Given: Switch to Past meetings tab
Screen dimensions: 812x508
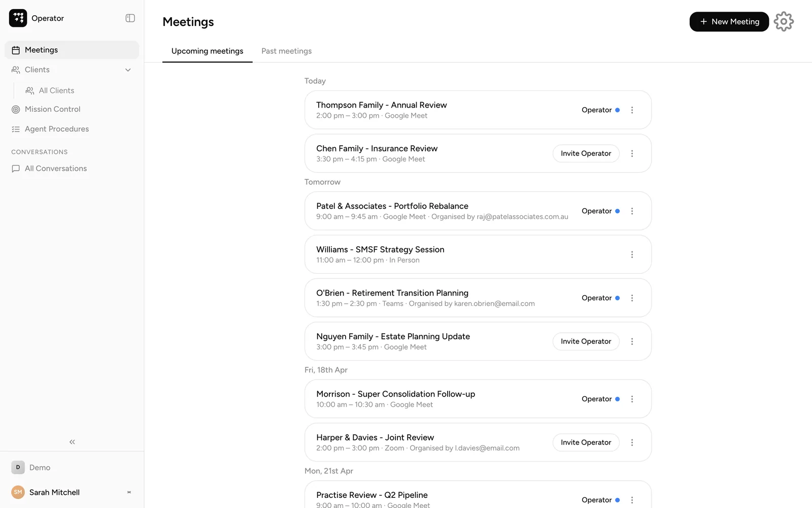Looking at the screenshot, I should click(x=286, y=51).
